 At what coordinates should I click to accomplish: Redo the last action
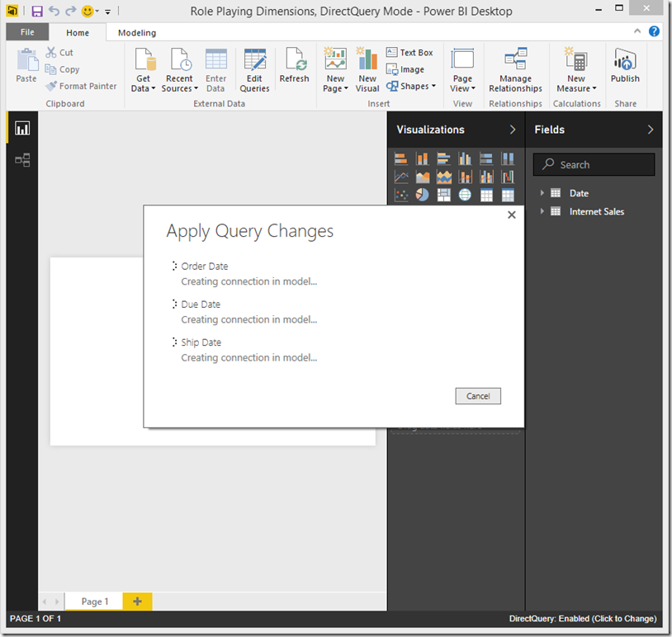[70, 11]
